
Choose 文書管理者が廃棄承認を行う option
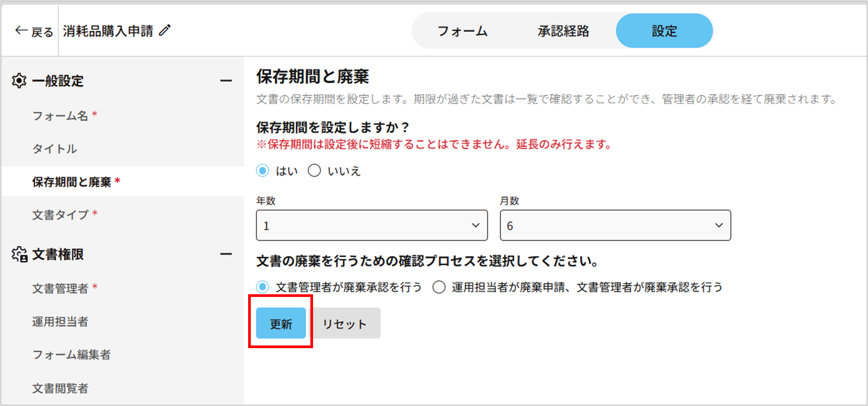pos(263,287)
